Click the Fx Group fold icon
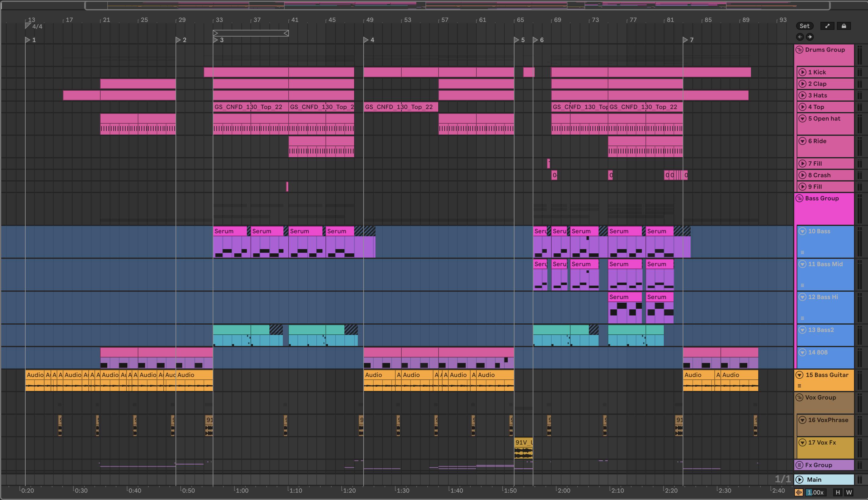This screenshot has width=868, height=500. 800,465
